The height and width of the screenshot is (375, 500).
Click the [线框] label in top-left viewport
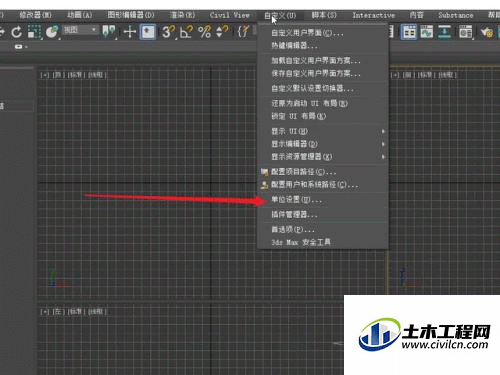[97, 75]
